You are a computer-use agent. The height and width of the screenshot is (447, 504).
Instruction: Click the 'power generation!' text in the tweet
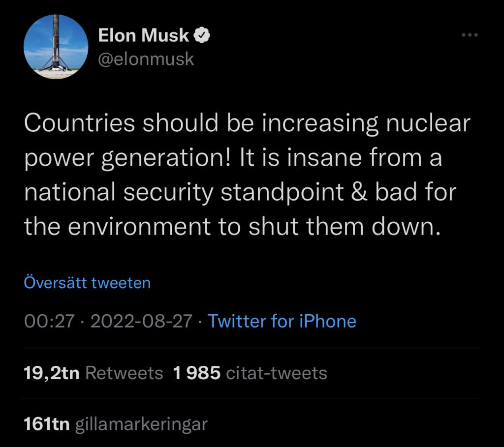point(127,158)
